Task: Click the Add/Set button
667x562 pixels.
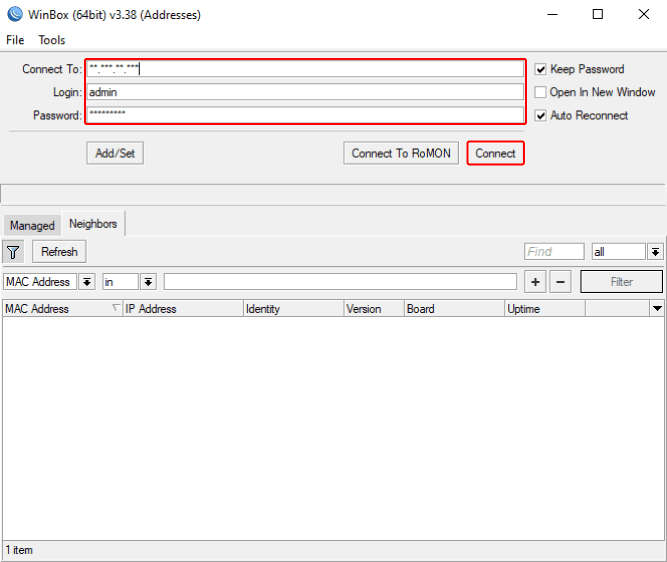Action: click(x=115, y=153)
